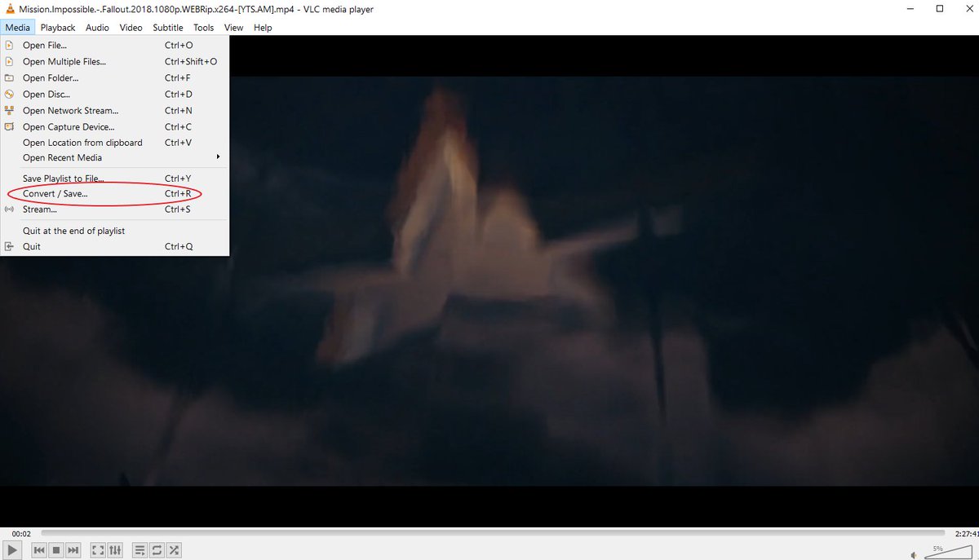Open the View menu

(x=233, y=27)
